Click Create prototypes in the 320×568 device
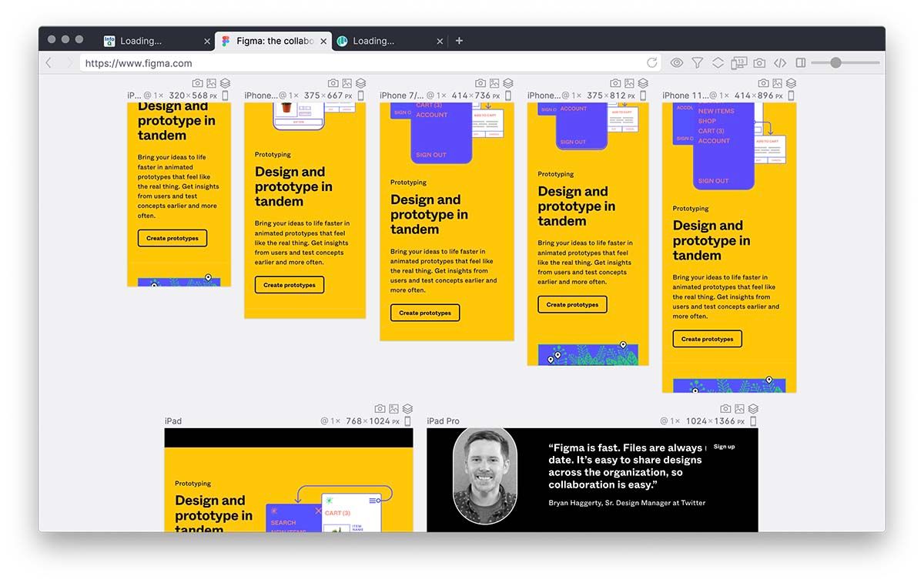The image size is (924, 583). click(x=172, y=238)
